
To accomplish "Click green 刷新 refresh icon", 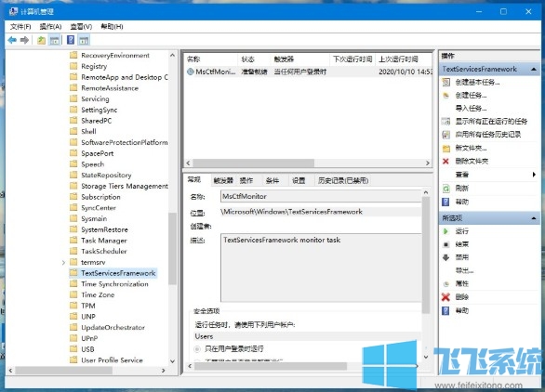I will point(445,189).
